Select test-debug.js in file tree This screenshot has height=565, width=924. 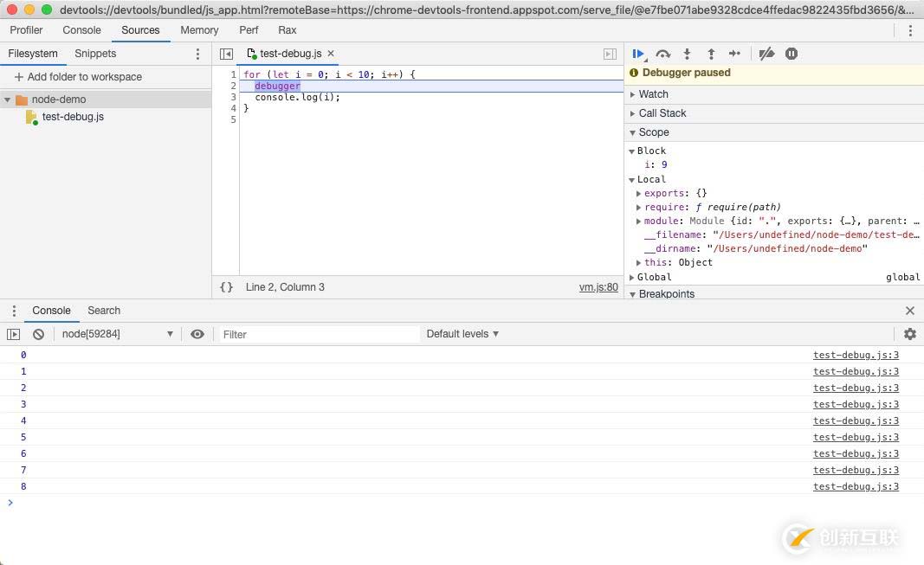[x=73, y=117]
